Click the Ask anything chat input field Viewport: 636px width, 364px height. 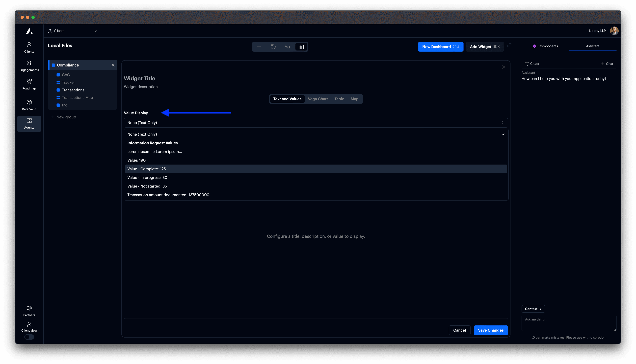568,322
